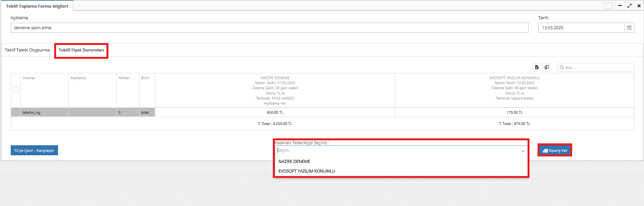Open the calendar picker for Tarih
The image size is (644, 206).
point(629,28)
